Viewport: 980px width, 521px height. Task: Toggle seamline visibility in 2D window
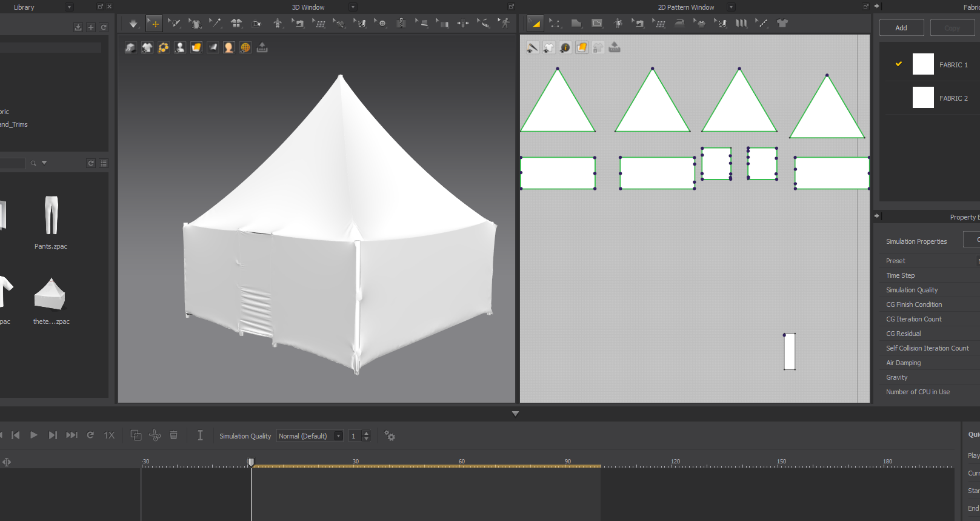pos(532,48)
